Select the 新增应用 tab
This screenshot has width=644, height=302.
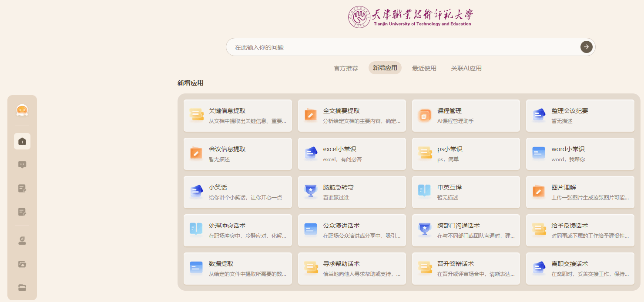click(385, 68)
